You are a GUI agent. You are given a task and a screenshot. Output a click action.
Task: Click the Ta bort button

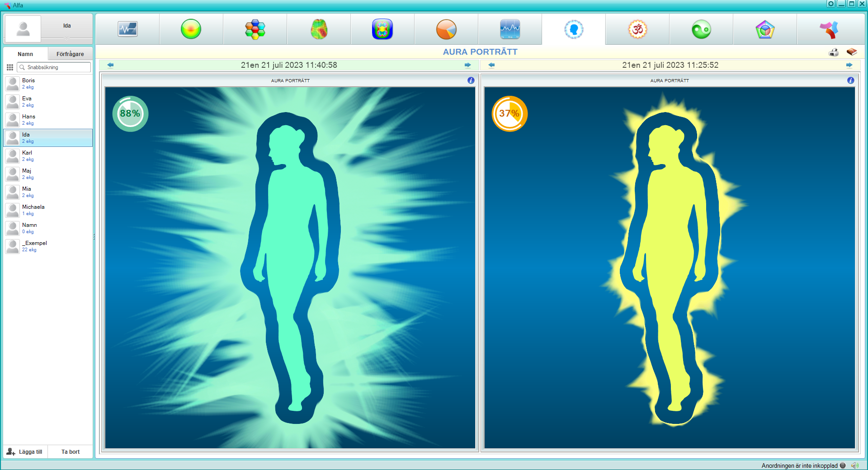71,451
